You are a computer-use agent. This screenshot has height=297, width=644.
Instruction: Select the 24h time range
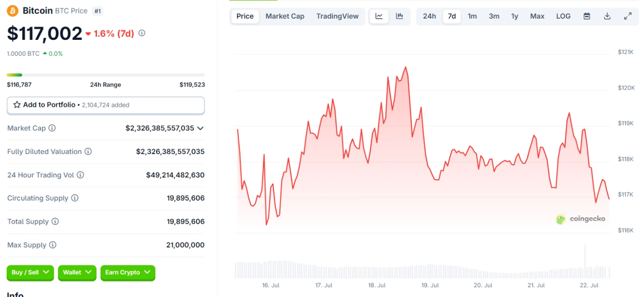pyautogui.click(x=429, y=16)
